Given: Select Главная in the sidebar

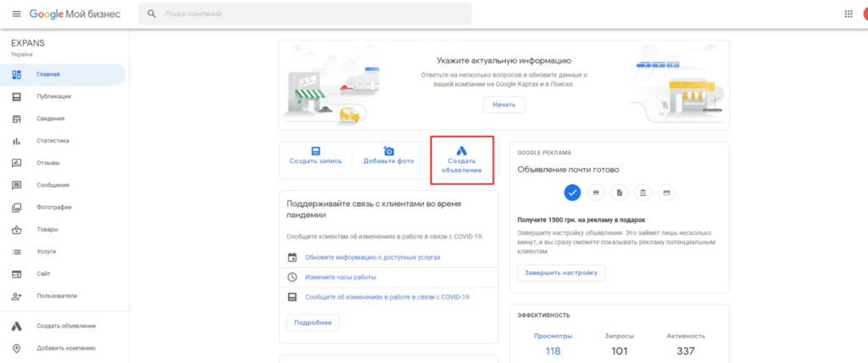Looking at the screenshot, I should point(63,75).
